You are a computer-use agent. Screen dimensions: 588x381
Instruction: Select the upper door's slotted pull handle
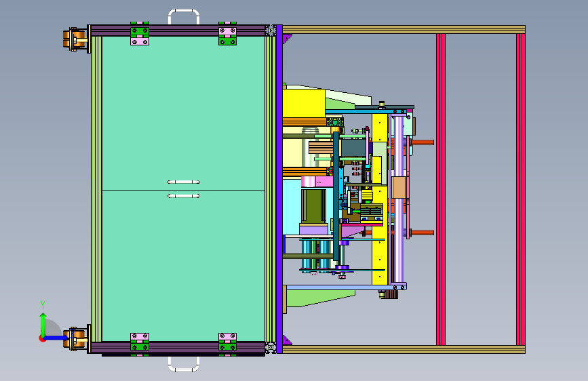point(184,182)
